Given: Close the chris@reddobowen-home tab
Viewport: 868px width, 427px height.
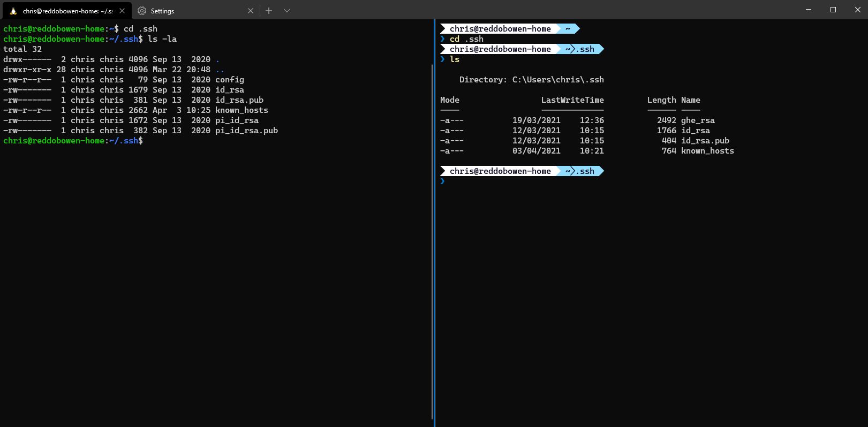Looking at the screenshot, I should tap(122, 11).
